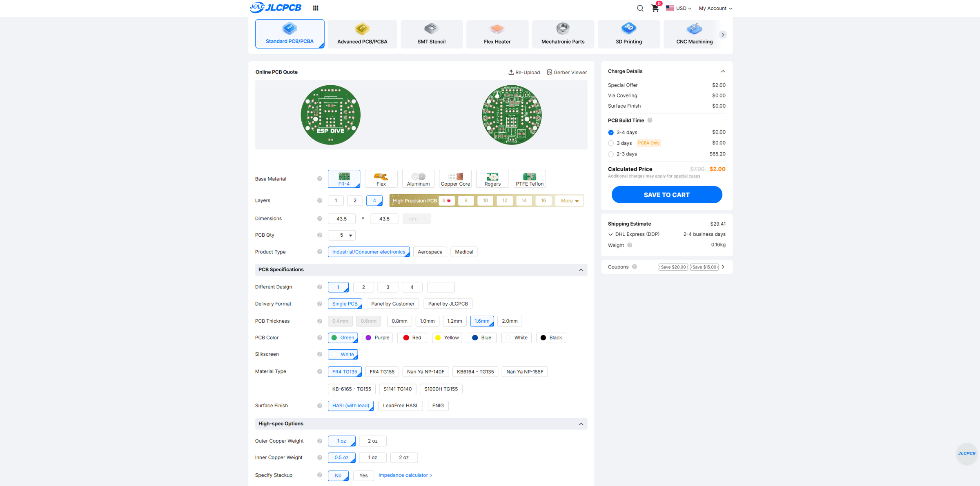Show help for shipping Weight
The height and width of the screenshot is (486, 980).
pyautogui.click(x=630, y=245)
